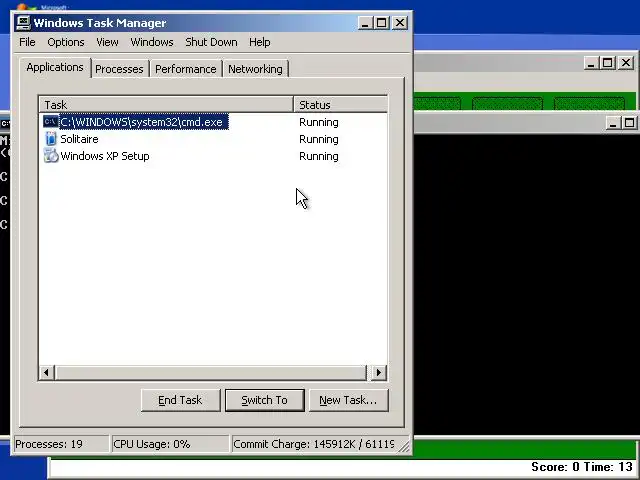The height and width of the screenshot is (480, 640).
Task: Sort by the Status column header
Action: (x=340, y=104)
